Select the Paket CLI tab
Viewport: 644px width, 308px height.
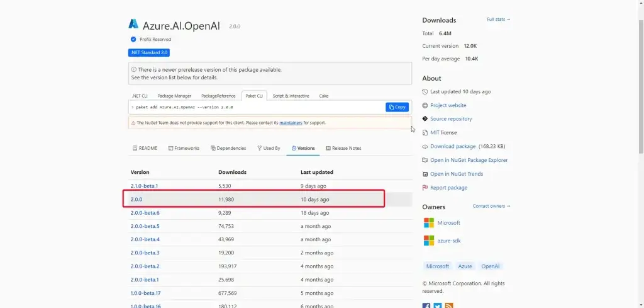[254, 96]
